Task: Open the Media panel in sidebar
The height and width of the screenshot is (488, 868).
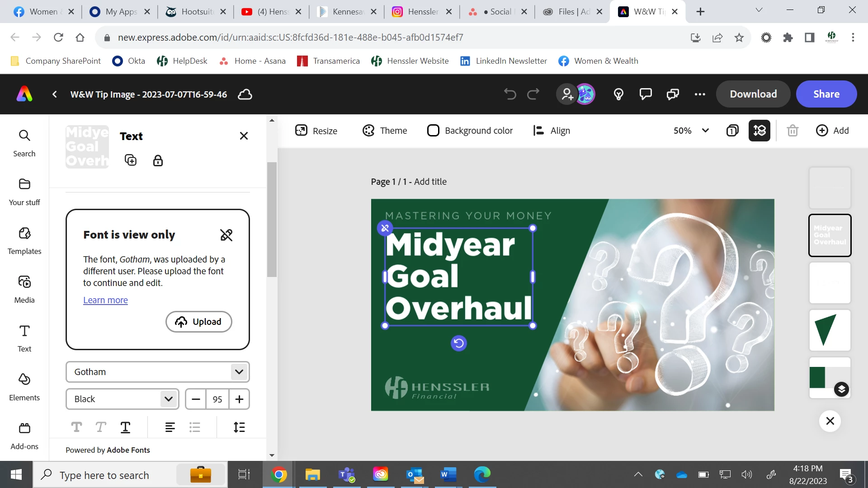Action: tap(24, 289)
